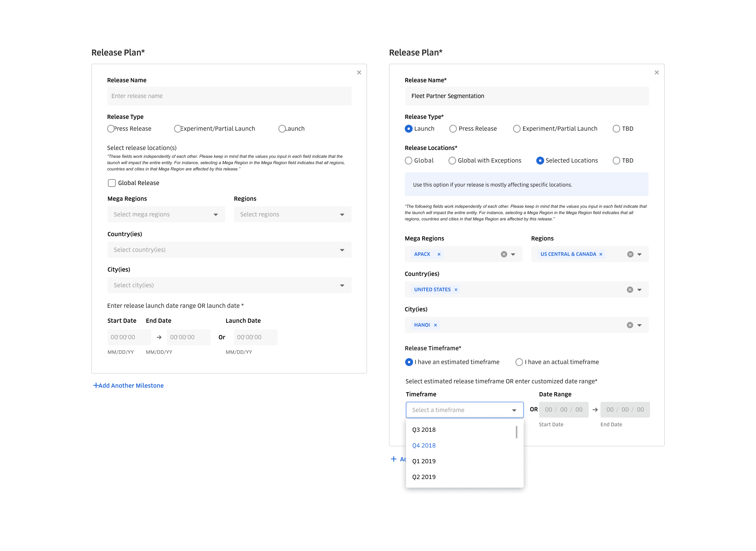Click the Launch Date field
The height and width of the screenshot is (551, 756).
coord(256,337)
